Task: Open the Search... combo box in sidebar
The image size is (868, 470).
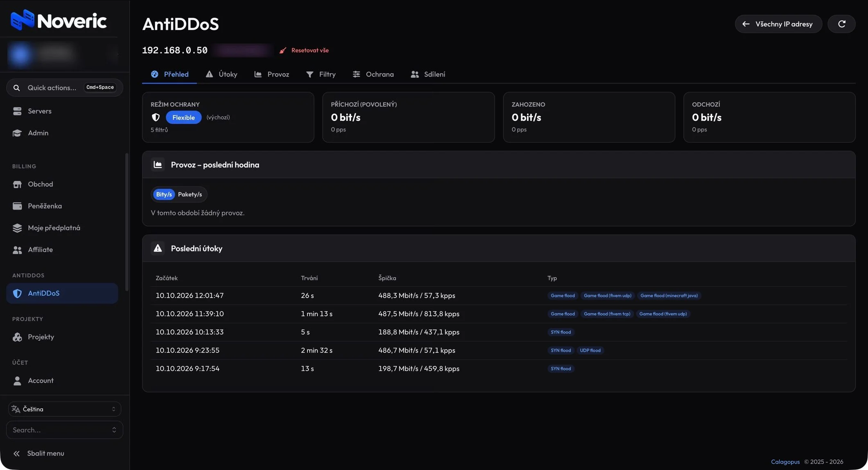Action: (65, 430)
